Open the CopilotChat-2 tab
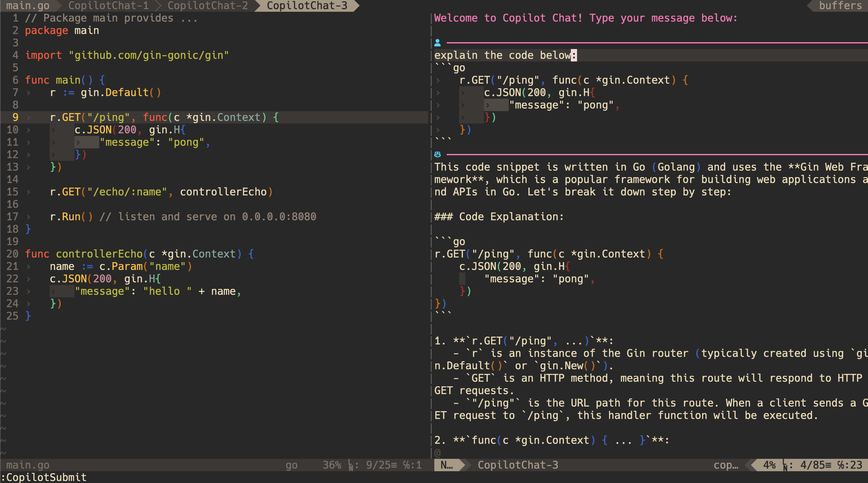The width and height of the screenshot is (868, 483). 208,6
